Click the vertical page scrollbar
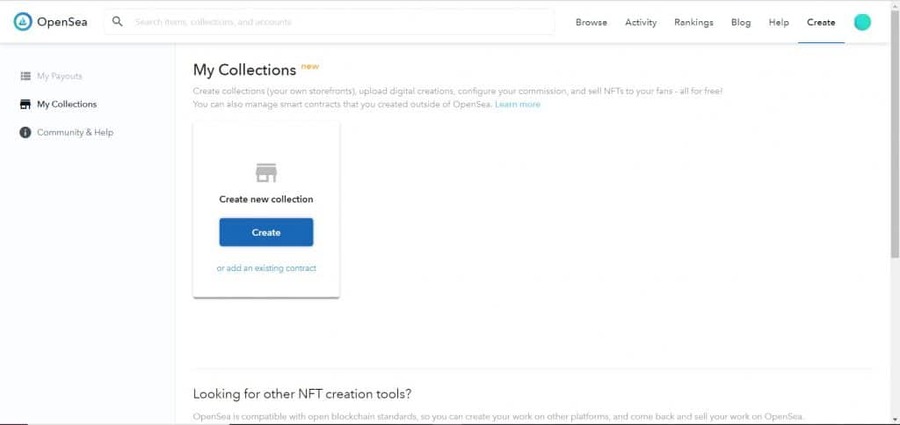Image resolution: width=900 pixels, height=425 pixels. tap(892, 150)
